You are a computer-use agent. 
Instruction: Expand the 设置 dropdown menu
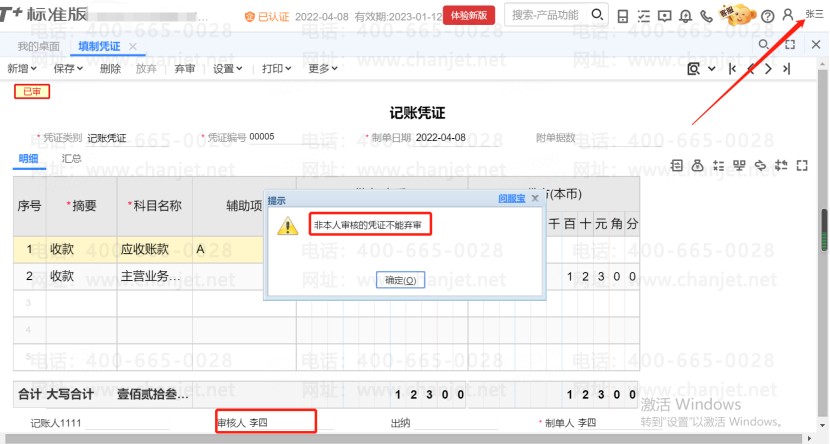[x=228, y=69]
